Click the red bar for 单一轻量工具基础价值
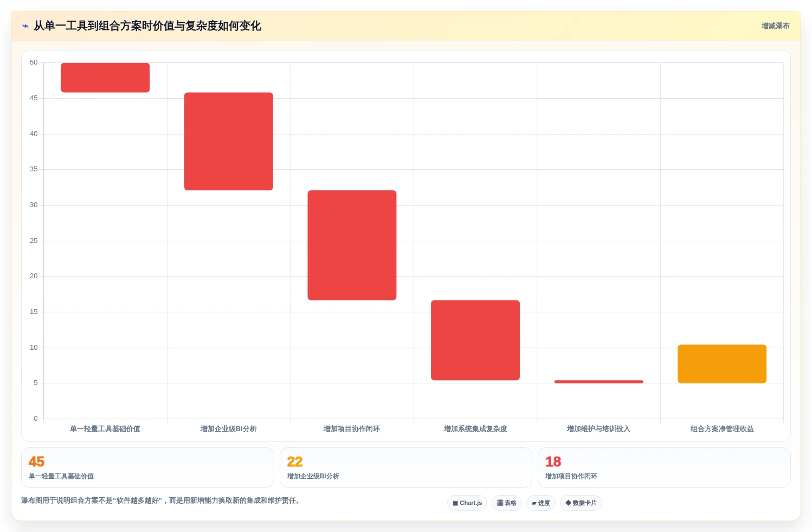This screenshot has height=532, width=812. tap(105, 78)
